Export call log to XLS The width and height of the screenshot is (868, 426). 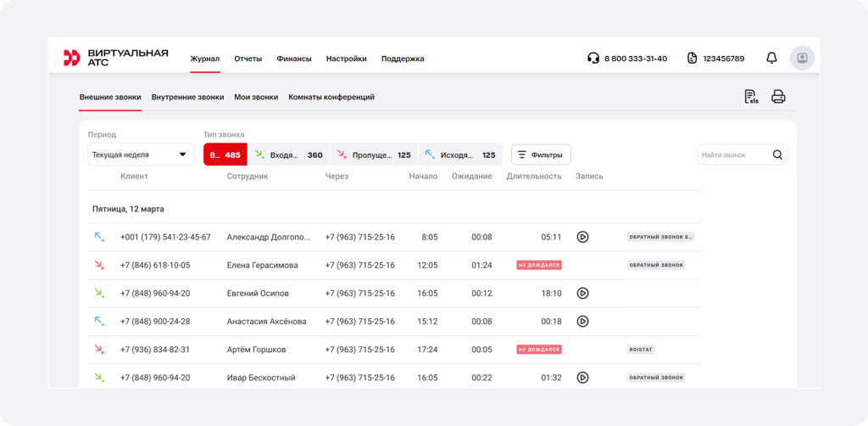pos(751,97)
